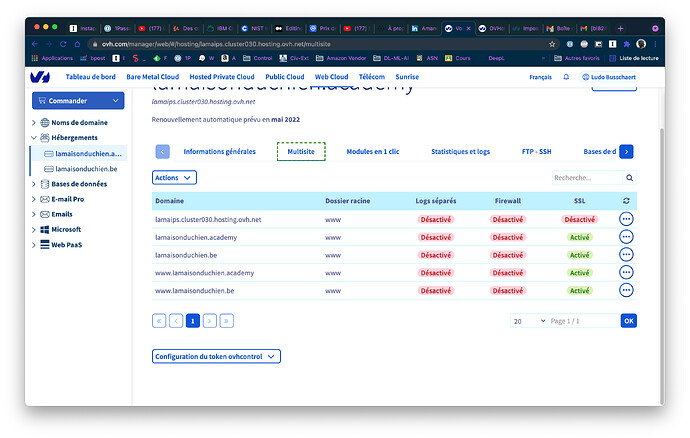Select the Multisite tab
This screenshot has width=690, height=438.
(301, 151)
